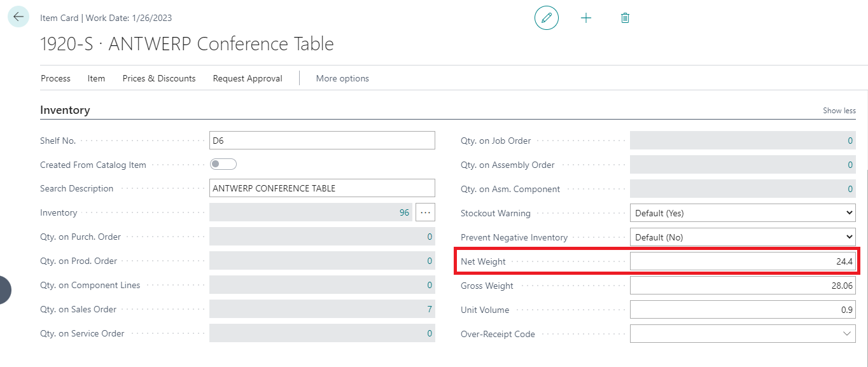Click the back arrow icon
Image resolution: width=868 pixels, height=367 pixels.
[18, 17]
